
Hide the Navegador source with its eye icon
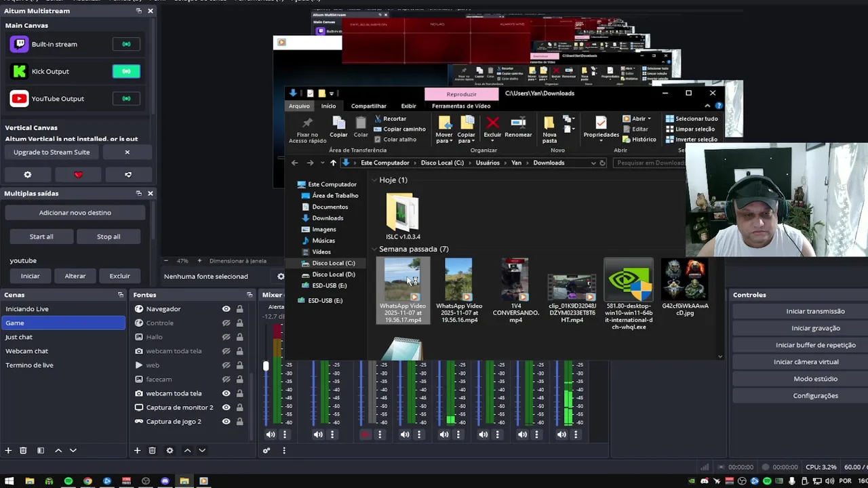coord(226,309)
